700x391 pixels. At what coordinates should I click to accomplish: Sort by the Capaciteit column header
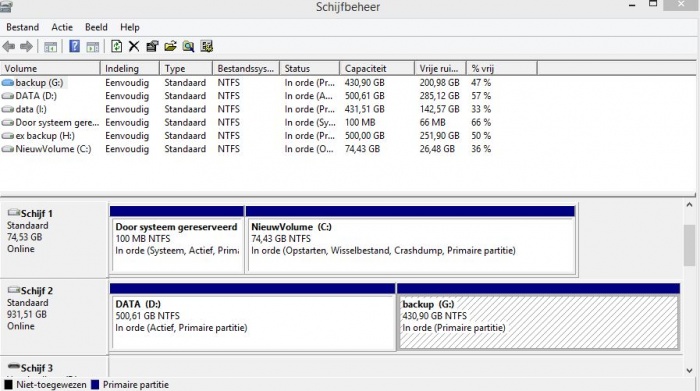pyautogui.click(x=377, y=68)
